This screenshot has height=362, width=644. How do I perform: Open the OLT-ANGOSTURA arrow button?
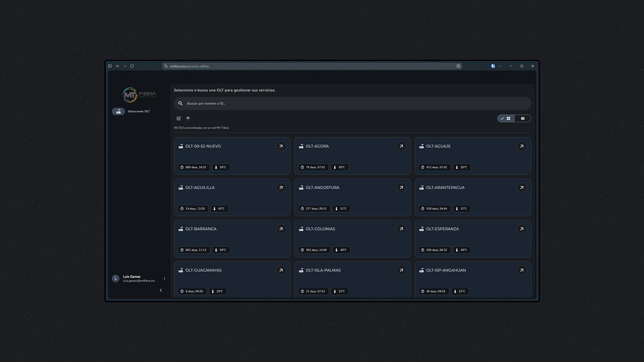401,188
